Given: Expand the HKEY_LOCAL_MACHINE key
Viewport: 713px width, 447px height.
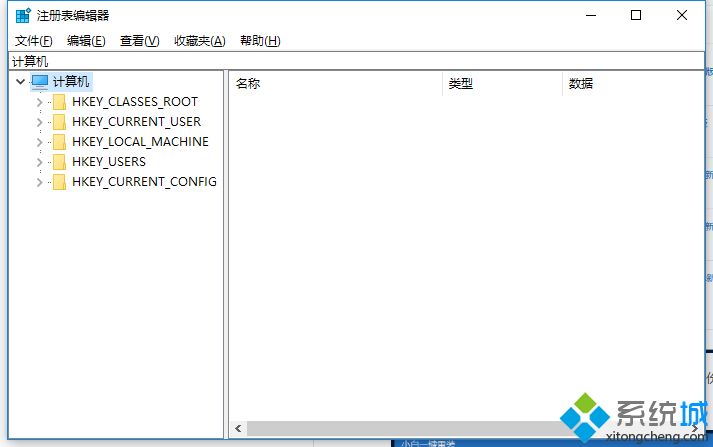Looking at the screenshot, I should pyautogui.click(x=40, y=142).
